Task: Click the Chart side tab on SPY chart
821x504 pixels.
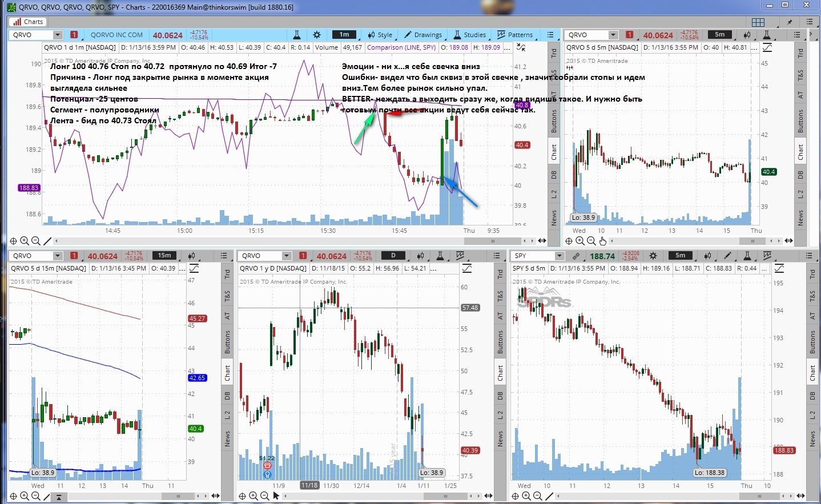Action: point(812,373)
